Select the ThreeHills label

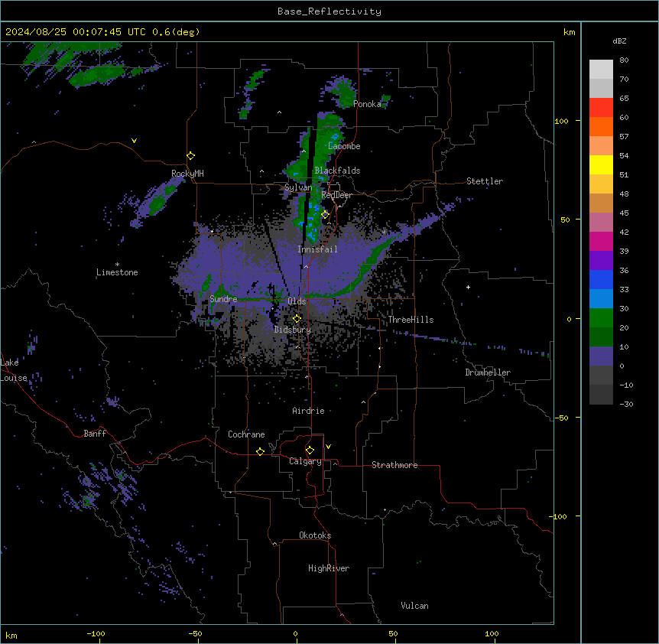tap(411, 320)
